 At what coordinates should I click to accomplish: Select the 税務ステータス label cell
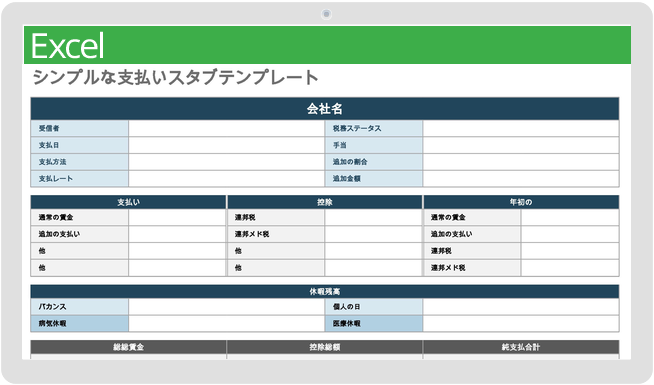[374, 128]
